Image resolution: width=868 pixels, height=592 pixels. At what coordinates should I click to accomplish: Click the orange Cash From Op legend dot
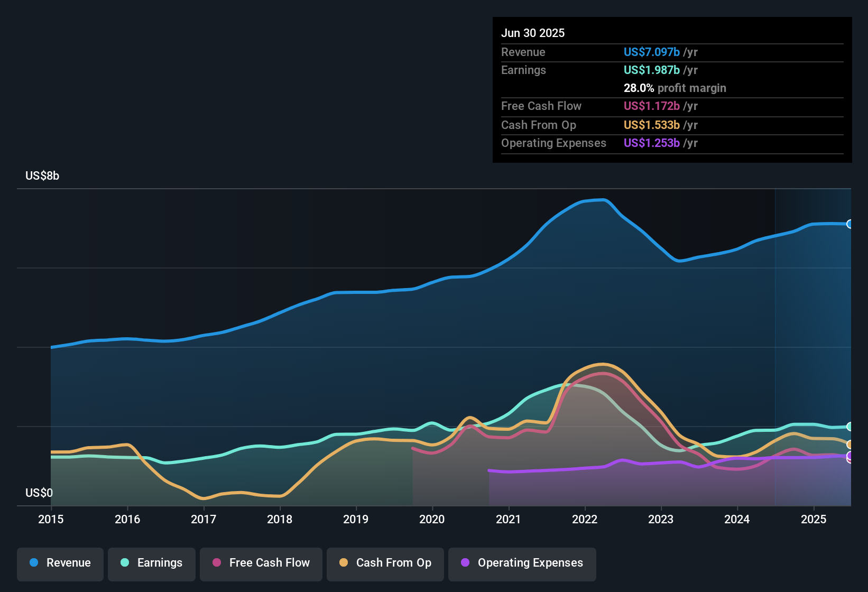click(343, 563)
